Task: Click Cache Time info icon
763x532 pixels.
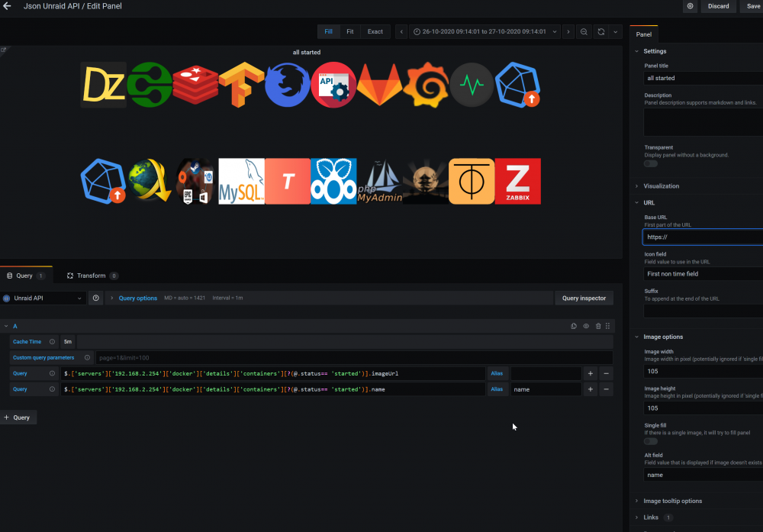Action: 52,342
